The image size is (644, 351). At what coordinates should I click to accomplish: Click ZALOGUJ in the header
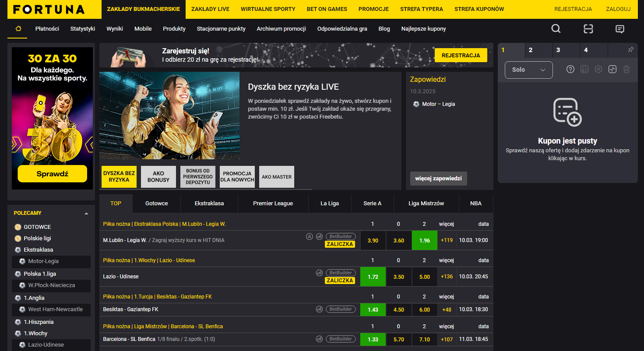pyautogui.click(x=618, y=9)
